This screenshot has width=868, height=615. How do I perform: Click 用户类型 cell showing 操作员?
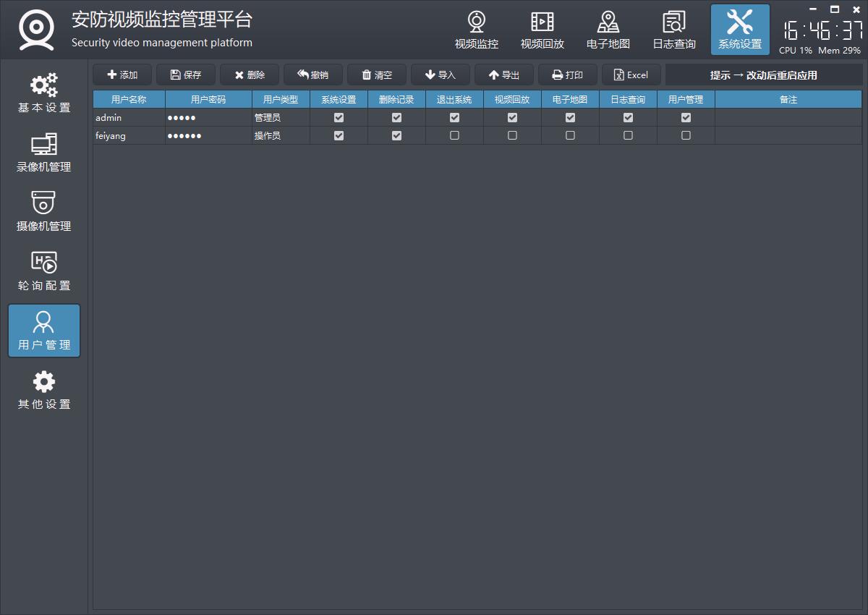click(281, 135)
